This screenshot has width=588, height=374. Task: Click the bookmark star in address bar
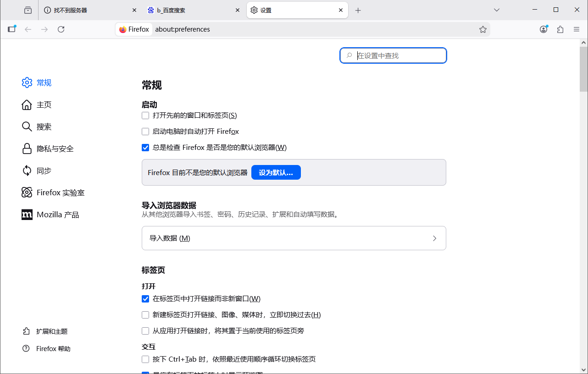[x=483, y=29]
